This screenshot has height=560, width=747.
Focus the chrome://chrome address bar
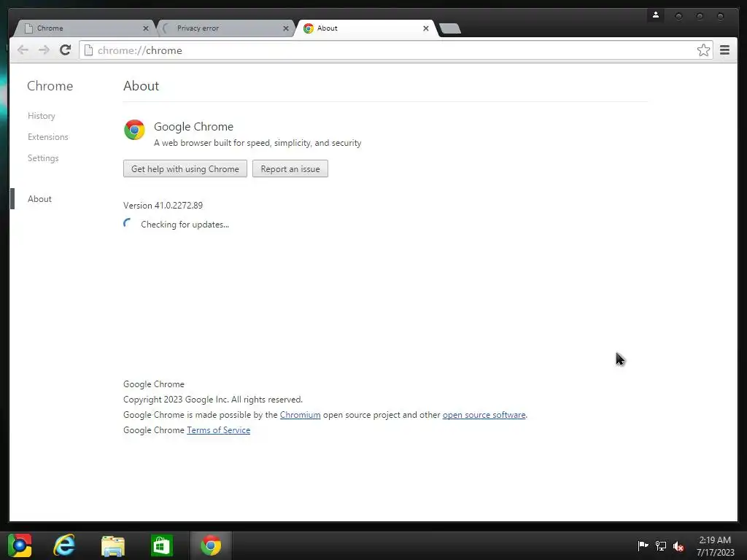395,50
